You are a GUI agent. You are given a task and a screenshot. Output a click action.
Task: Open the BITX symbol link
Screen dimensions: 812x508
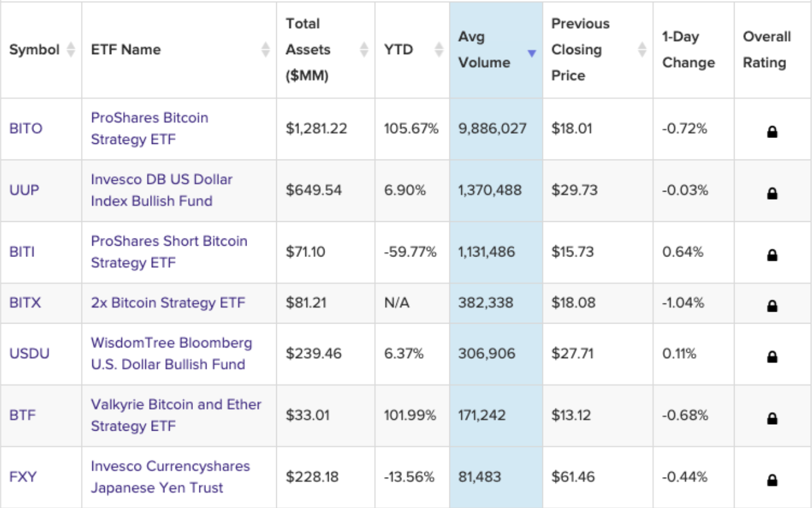click(25, 303)
